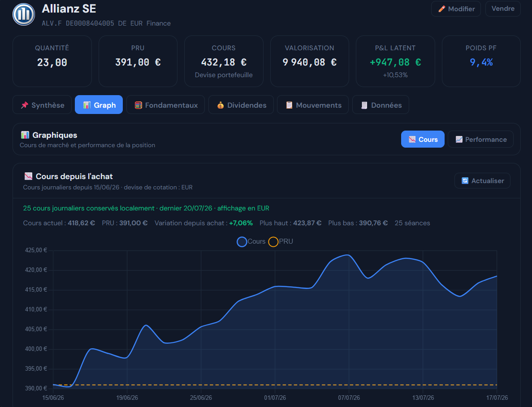Click the Modifier button
532x407 pixels.
coord(456,9)
